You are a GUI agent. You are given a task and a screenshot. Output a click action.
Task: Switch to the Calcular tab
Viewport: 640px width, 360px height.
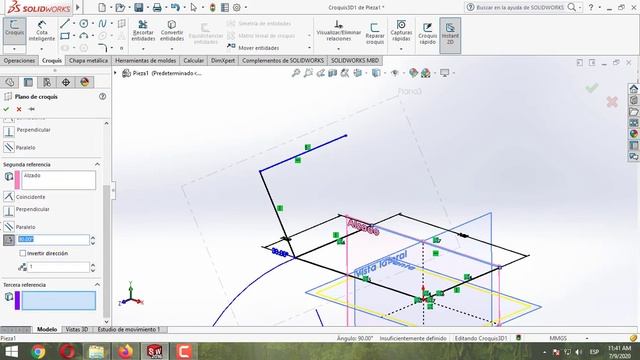click(193, 60)
